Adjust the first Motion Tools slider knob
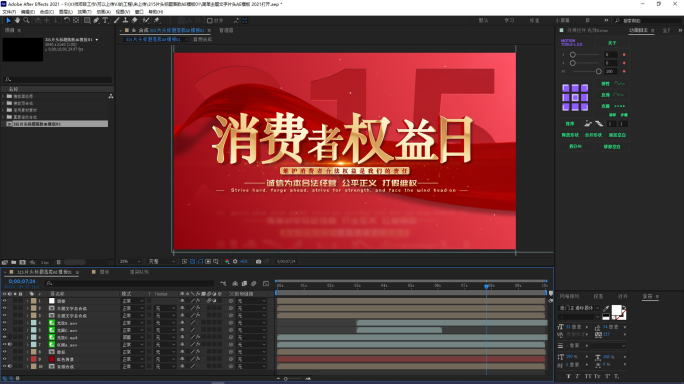This screenshot has height=384, width=684. pyautogui.click(x=572, y=55)
